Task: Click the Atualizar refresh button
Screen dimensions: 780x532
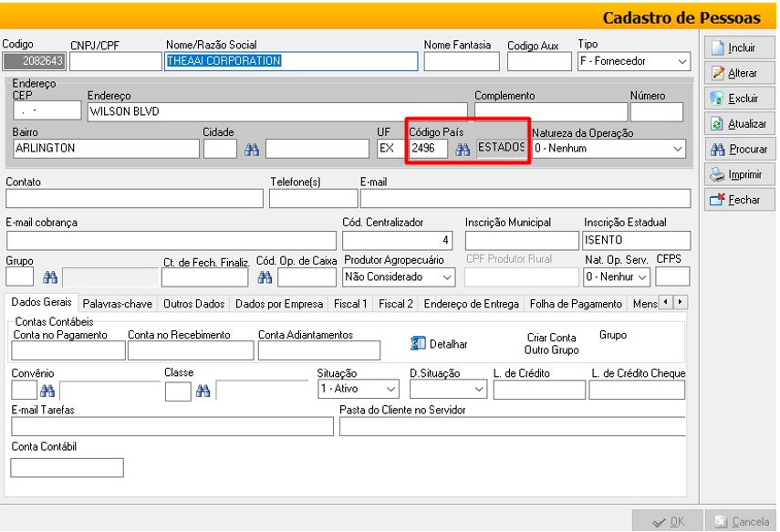Action: coord(735,124)
